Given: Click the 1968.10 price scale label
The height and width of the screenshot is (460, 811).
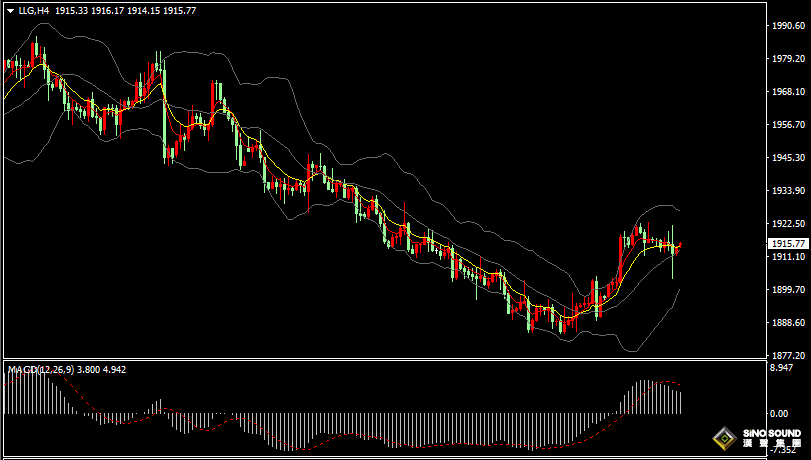Looking at the screenshot, I should click(x=786, y=92).
